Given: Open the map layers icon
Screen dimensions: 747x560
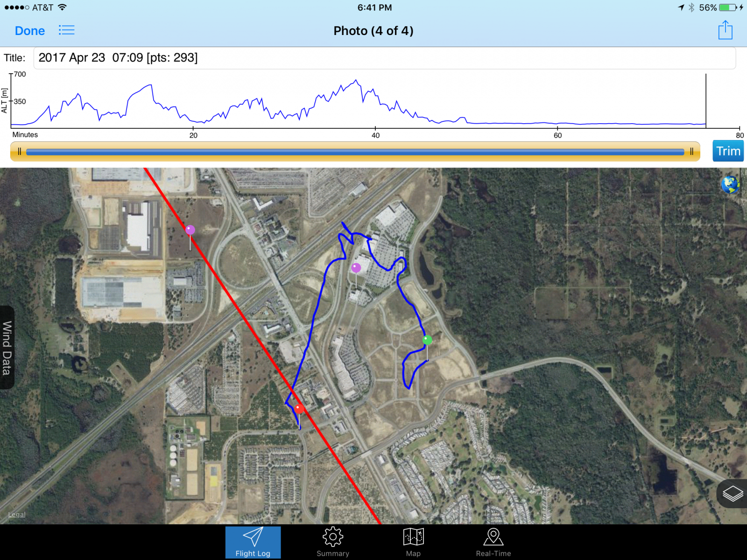Looking at the screenshot, I should (733, 493).
